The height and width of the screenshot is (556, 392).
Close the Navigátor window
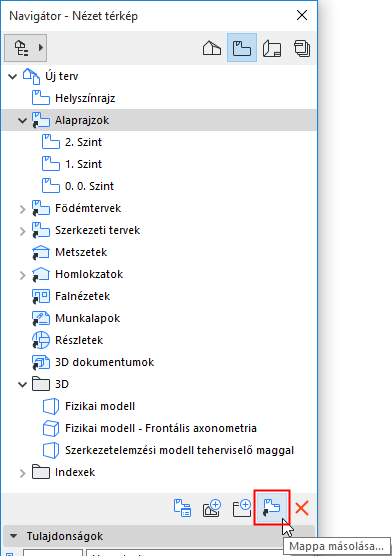tap(302, 15)
